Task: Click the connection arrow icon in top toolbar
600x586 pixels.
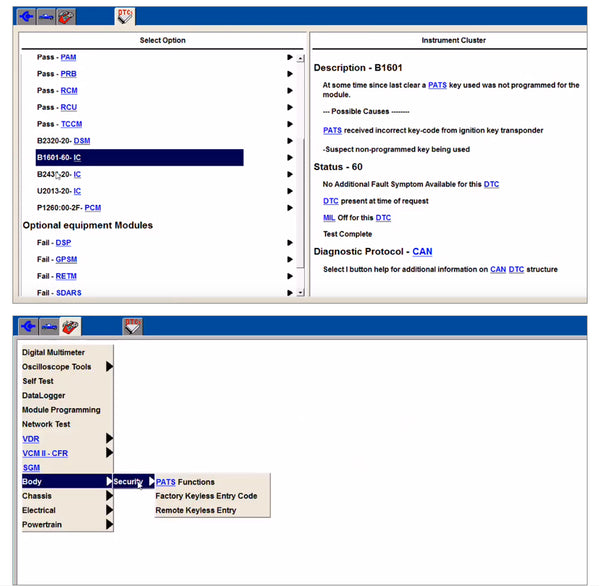Action: (x=27, y=15)
